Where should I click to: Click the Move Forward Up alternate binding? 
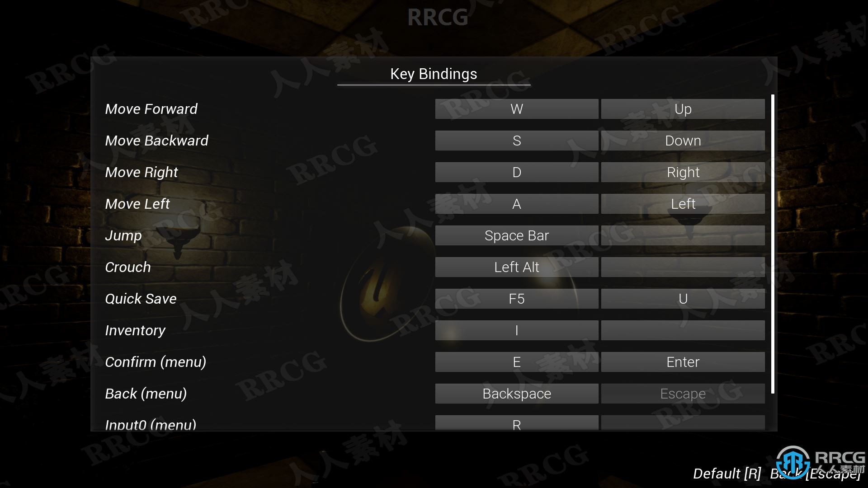point(682,108)
